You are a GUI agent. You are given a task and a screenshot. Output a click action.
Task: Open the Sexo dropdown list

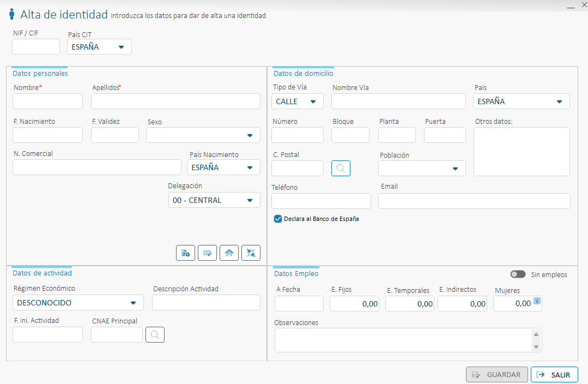[x=203, y=135]
